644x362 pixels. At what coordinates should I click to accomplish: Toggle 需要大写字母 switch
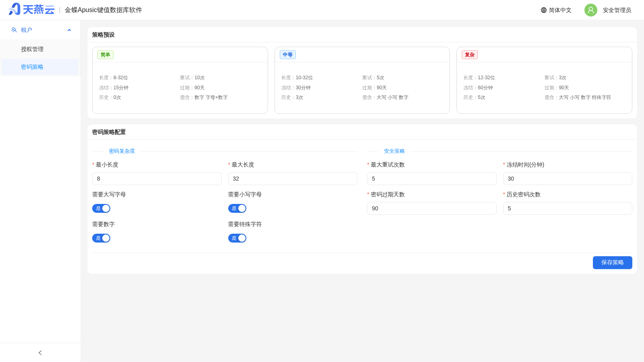pos(101,208)
